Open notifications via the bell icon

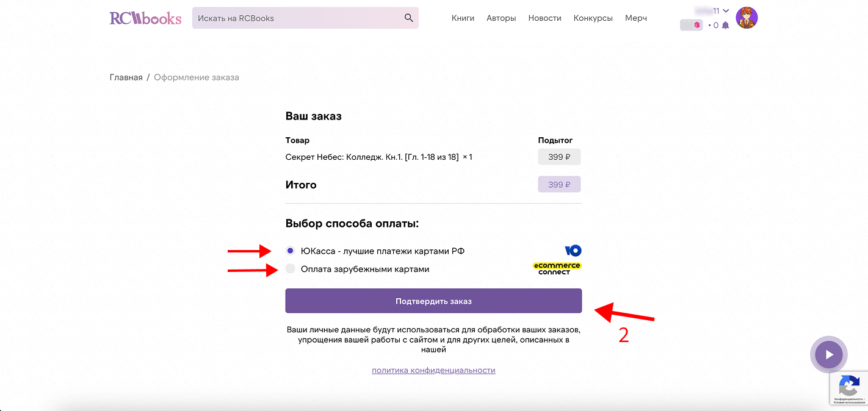click(x=725, y=26)
